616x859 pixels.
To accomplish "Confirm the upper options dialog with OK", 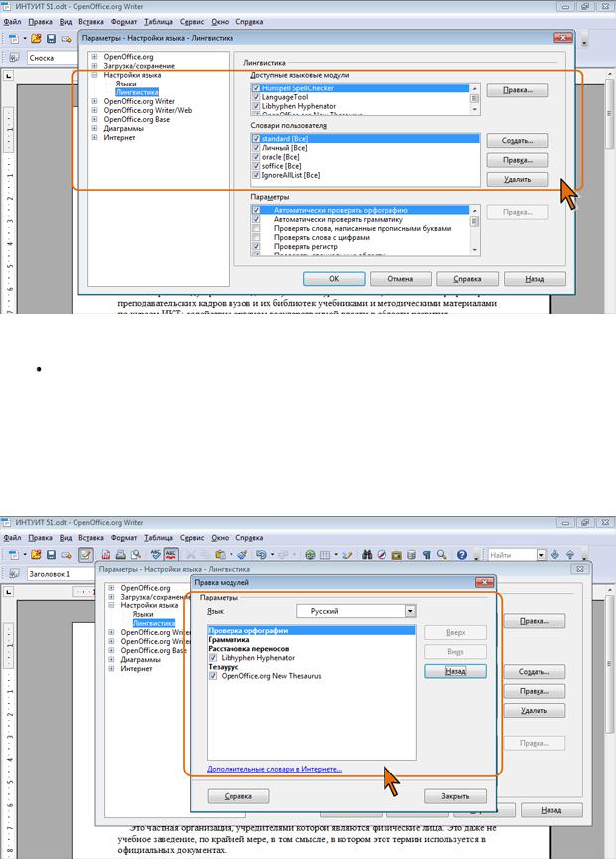I will [x=334, y=278].
